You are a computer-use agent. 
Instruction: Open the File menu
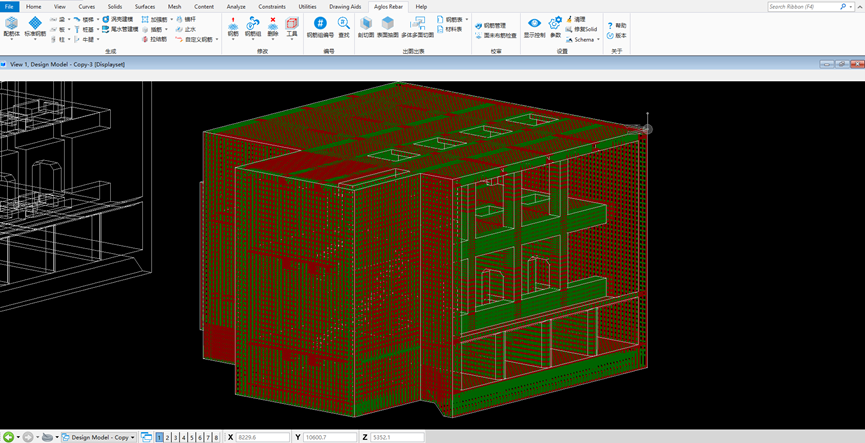coord(9,6)
